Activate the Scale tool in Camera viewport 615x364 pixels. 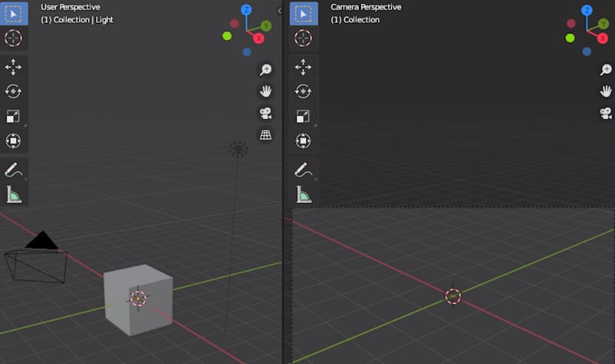coord(303,116)
